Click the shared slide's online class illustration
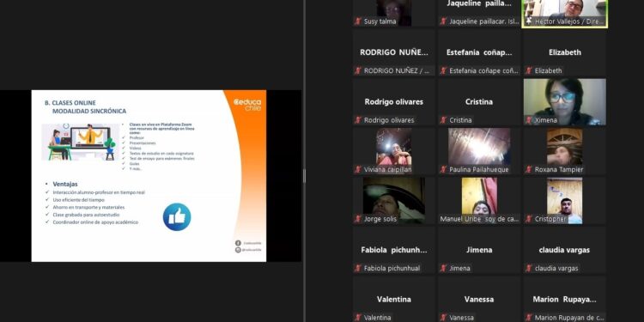The width and height of the screenshot is (644, 322). pos(80,142)
